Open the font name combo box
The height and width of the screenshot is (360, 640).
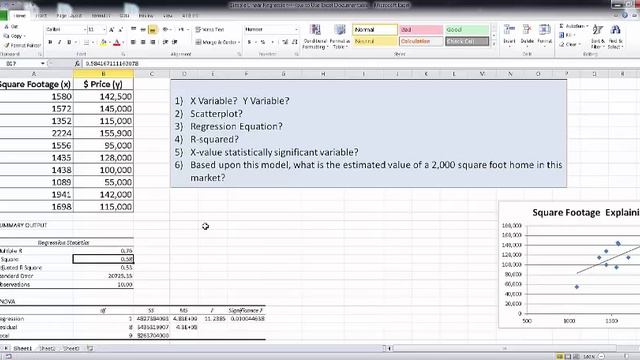(x=65, y=29)
